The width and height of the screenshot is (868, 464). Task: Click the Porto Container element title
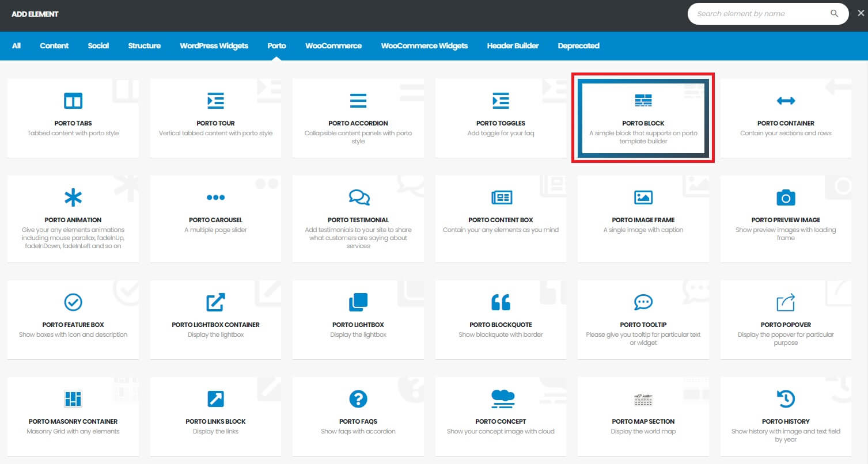click(786, 123)
